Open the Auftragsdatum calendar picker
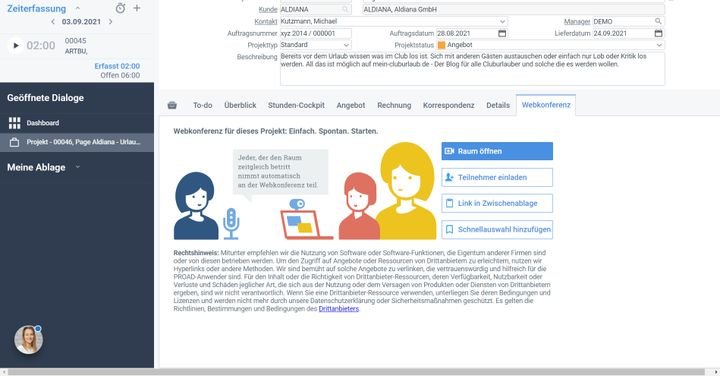The width and height of the screenshot is (720, 376). [x=502, y=34]
